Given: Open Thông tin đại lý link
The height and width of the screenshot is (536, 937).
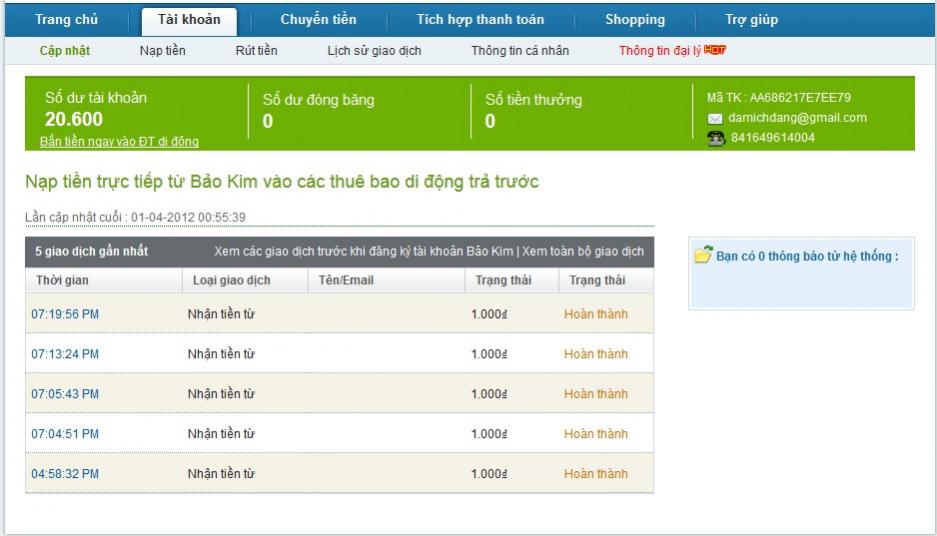Looking at the screenshot, I should 660,51.
